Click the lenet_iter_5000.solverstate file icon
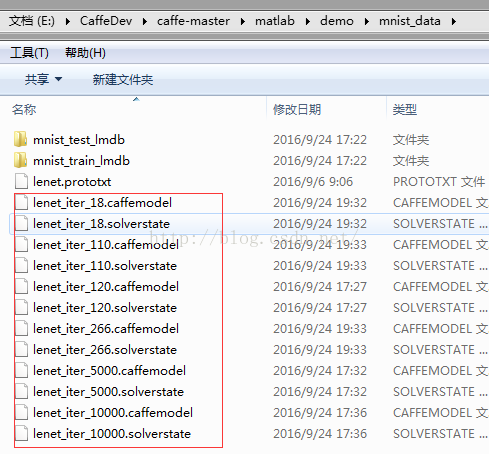The height and width of the screenshot is (454, 489). [21, 391]
